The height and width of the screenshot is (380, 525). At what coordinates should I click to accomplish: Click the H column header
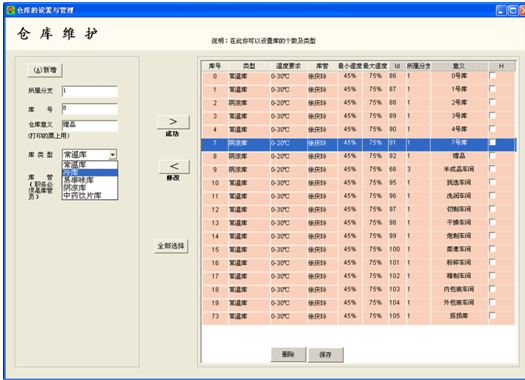pyautogui.click(x=501, y=66)
